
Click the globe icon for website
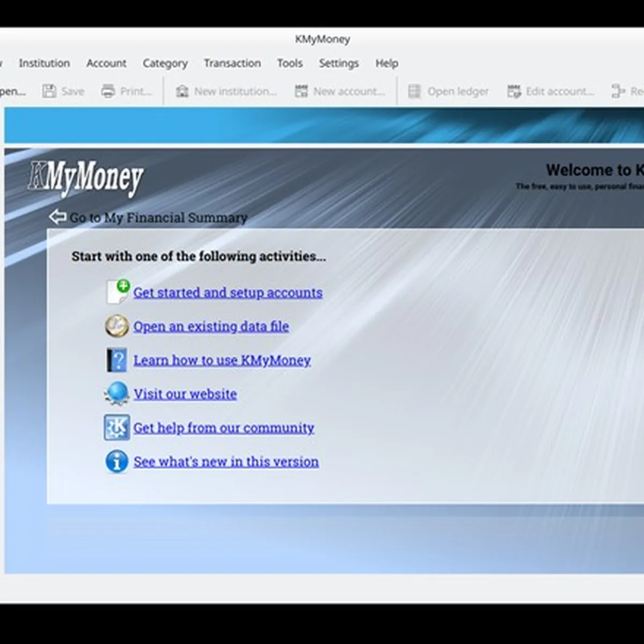coord(117,394)
